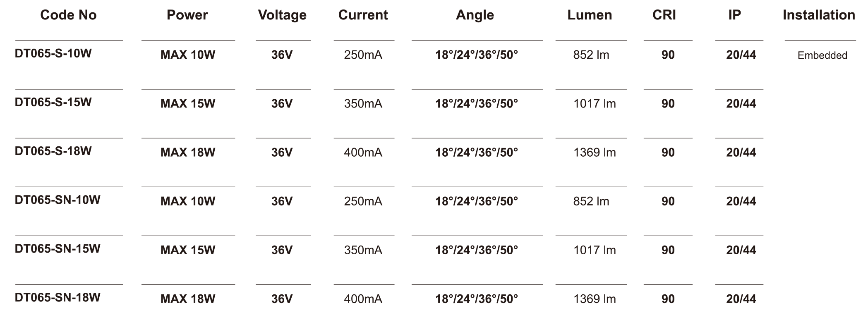Select the IP column header
This screenshot has height=320, width=868.
[734, 15]
